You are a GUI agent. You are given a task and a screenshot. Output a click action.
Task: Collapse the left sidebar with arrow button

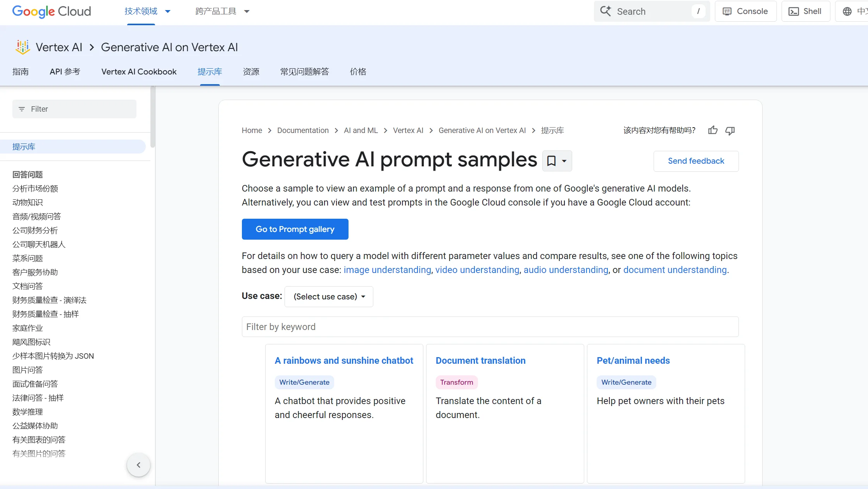tap(138, 465)
